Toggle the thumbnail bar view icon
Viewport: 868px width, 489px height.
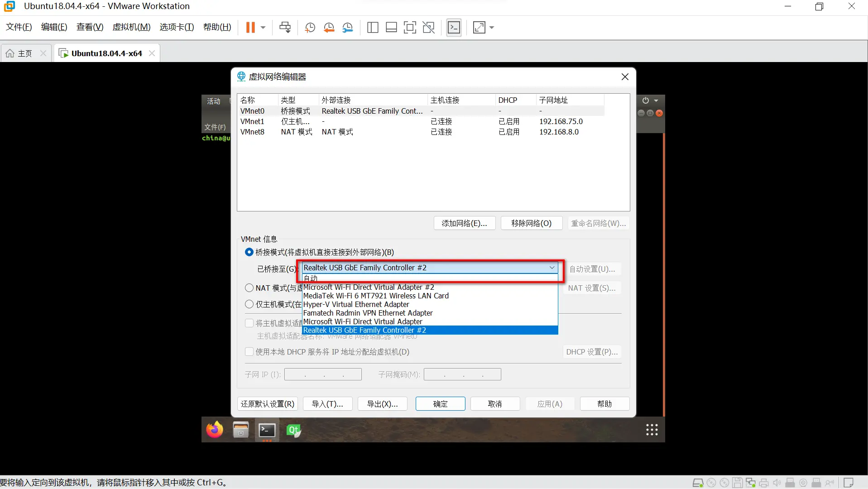click(391, 28)
